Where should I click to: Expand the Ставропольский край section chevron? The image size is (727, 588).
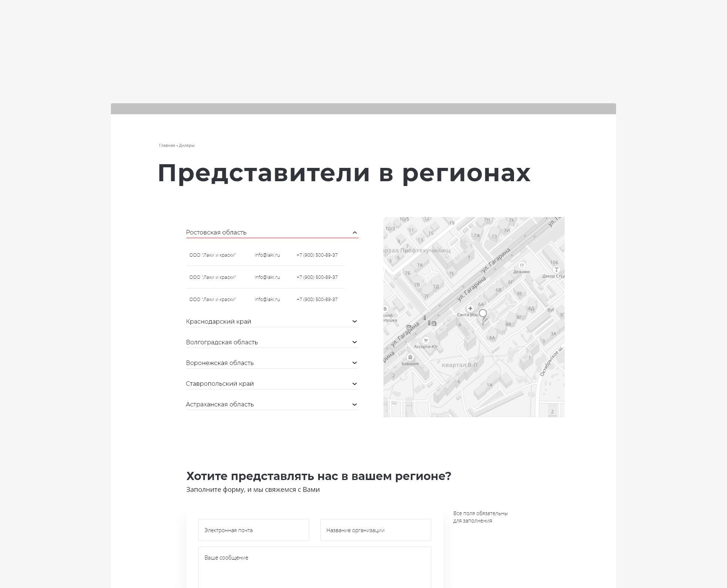pos(354,384)
